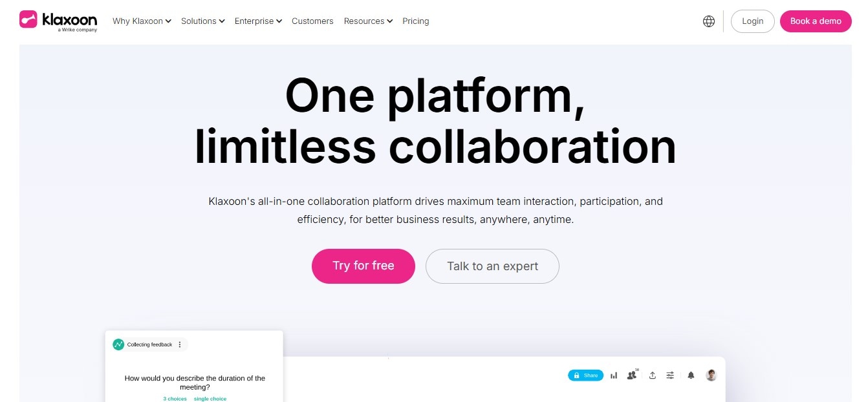Click the green Collecting feedback icon

click(118, 344)
